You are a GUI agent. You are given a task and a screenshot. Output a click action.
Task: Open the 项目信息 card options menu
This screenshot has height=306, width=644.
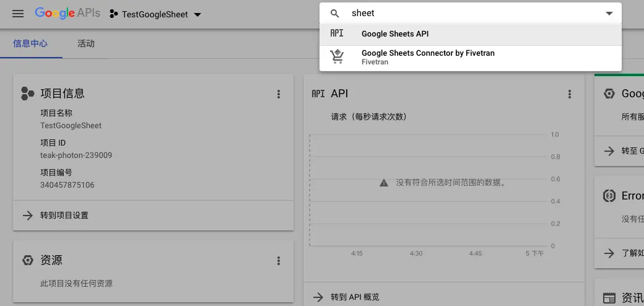click(x=279, y=94)
